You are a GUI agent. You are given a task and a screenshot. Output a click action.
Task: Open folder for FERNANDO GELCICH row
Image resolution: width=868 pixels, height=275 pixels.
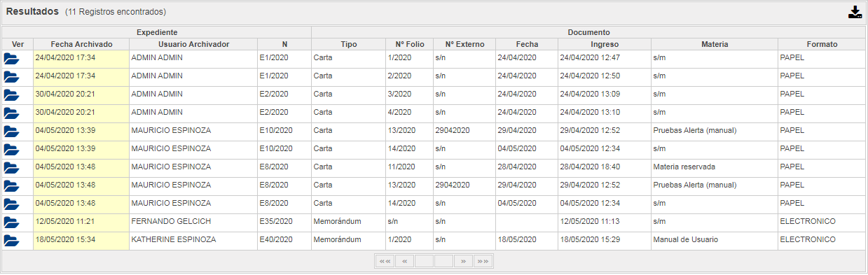11,223
